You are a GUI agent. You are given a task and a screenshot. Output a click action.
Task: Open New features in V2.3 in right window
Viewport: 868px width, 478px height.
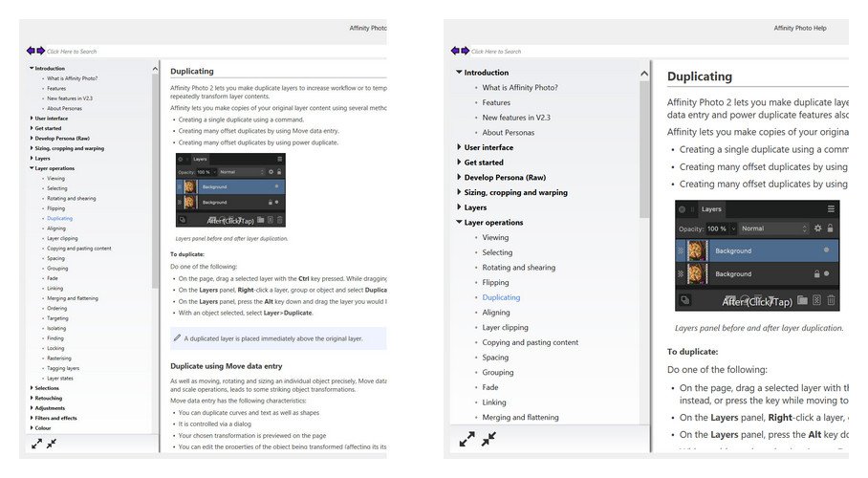[516, 117]
